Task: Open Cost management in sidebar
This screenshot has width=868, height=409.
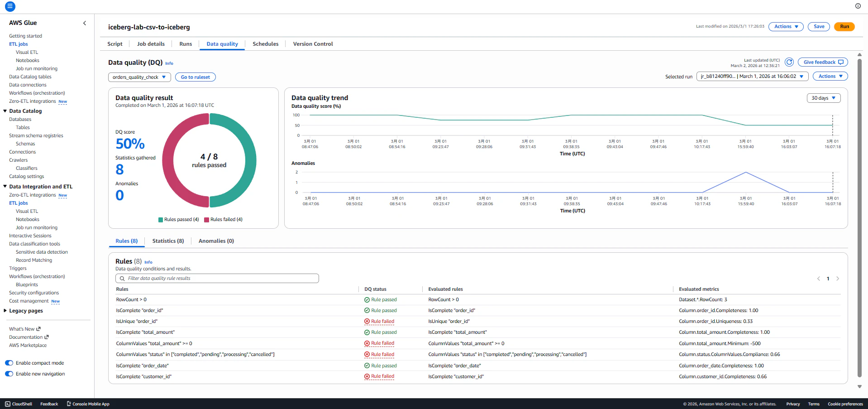Action: [x=29, y=301]
